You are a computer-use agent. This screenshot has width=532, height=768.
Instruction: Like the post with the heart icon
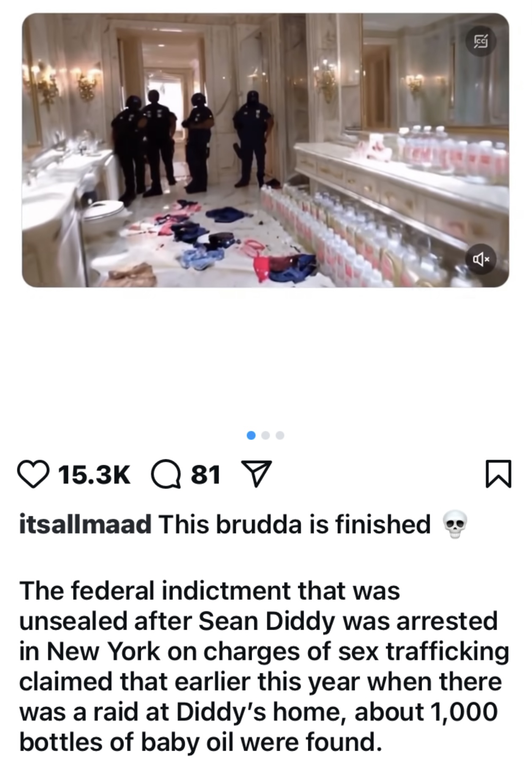(x=33, y=474)
